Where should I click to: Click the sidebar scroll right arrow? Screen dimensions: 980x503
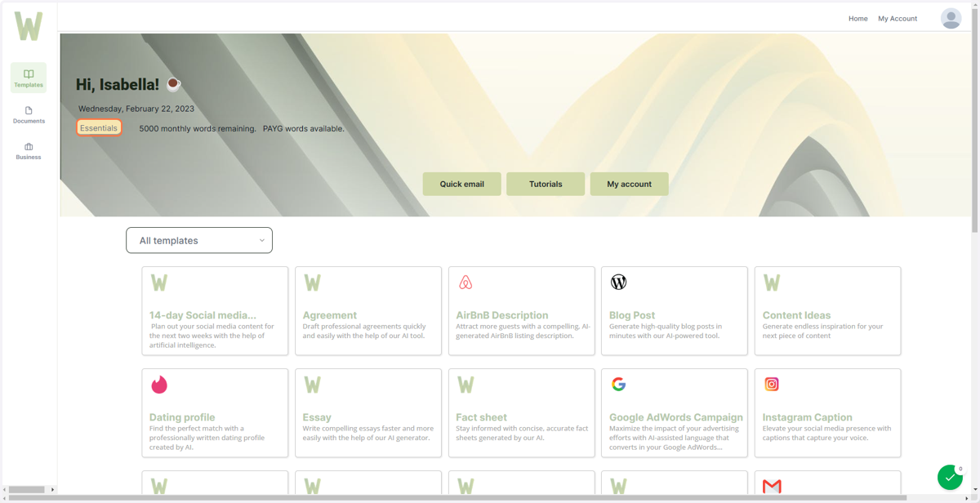click(52, 490)
